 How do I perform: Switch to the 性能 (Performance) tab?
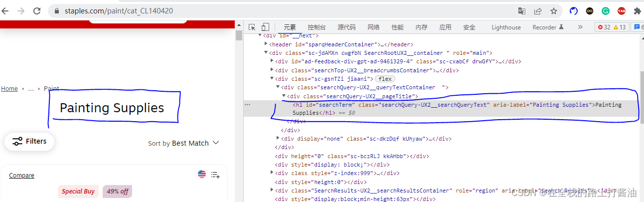[397, 27]
